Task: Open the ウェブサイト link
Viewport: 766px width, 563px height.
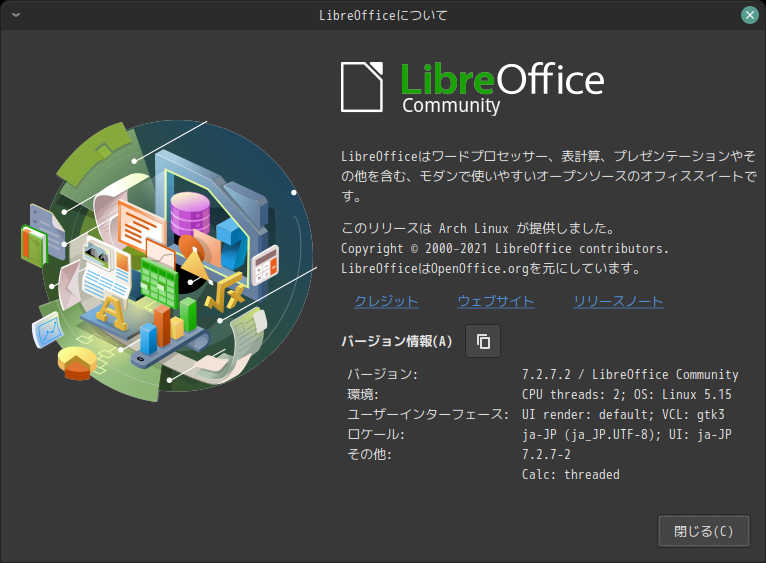Action: (x=496, y=301)
